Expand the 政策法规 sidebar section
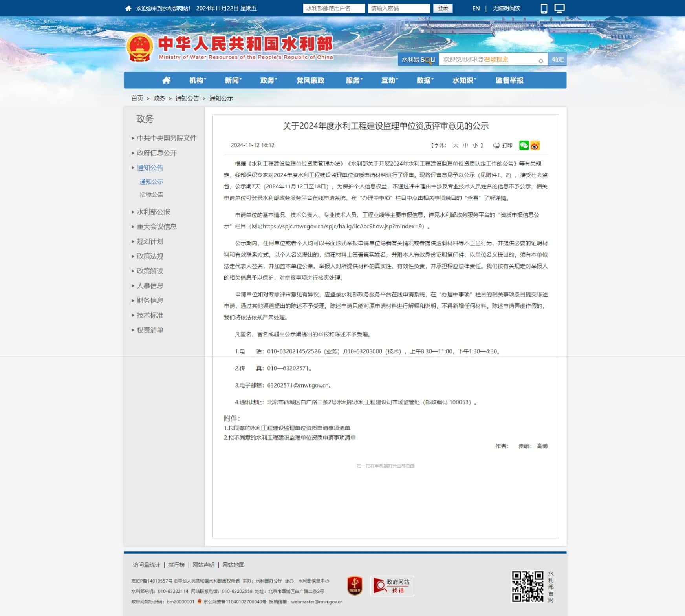This screenshot has width=685, height=616. [150, 256]
